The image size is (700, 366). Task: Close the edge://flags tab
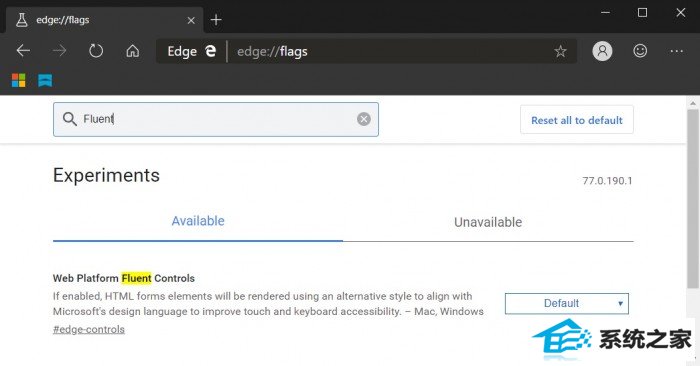[x=191, y=20]
